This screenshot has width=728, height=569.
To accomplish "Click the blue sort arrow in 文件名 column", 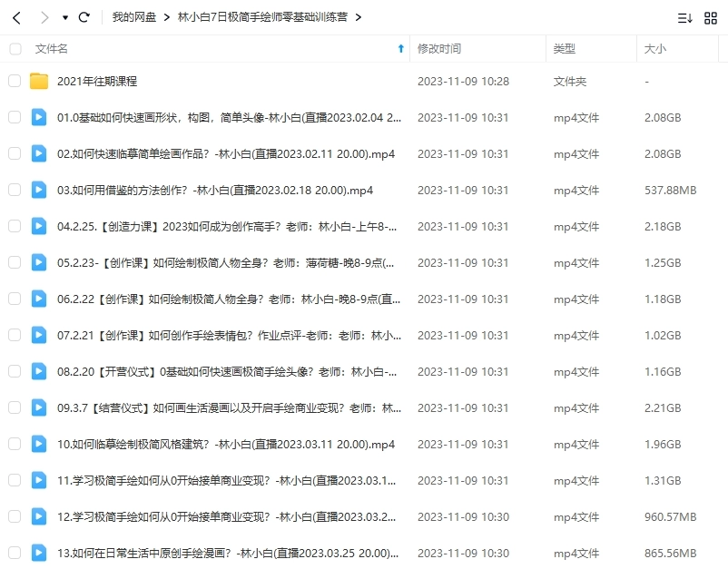I will pos(401,49).
